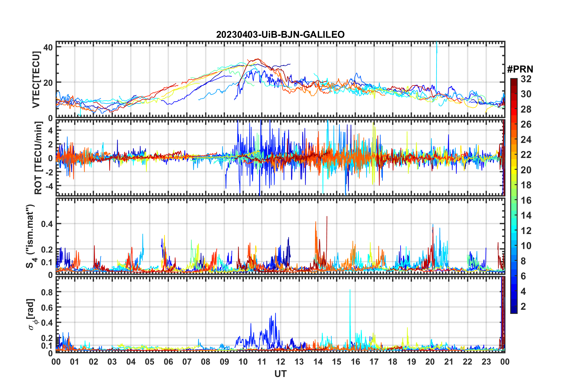Select colorbar tick label 26
Image resolution: width=561 pixels, height=392 pixels.
pyautogui.click(x=526, y=124)
